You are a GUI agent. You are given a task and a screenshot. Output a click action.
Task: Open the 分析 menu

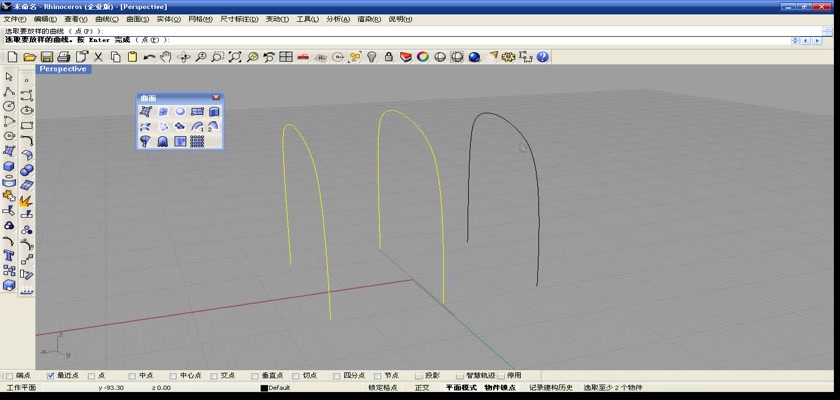click(x=338, y=19)
